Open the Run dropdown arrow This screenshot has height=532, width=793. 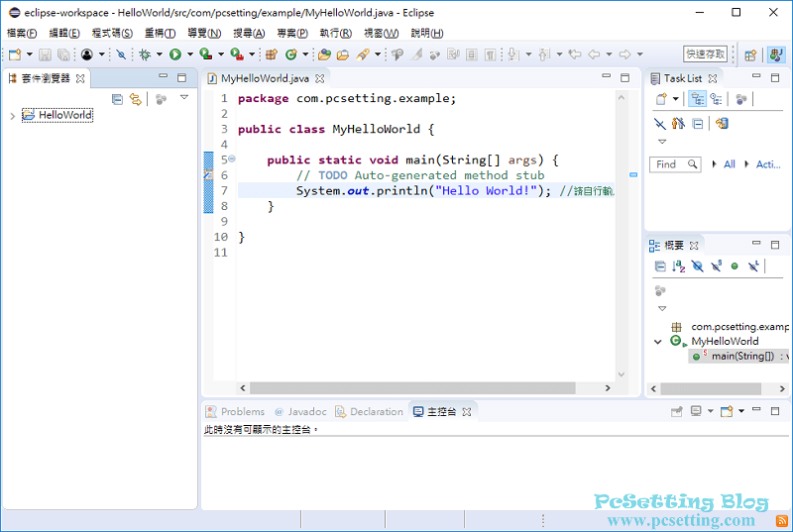point(190,54)
